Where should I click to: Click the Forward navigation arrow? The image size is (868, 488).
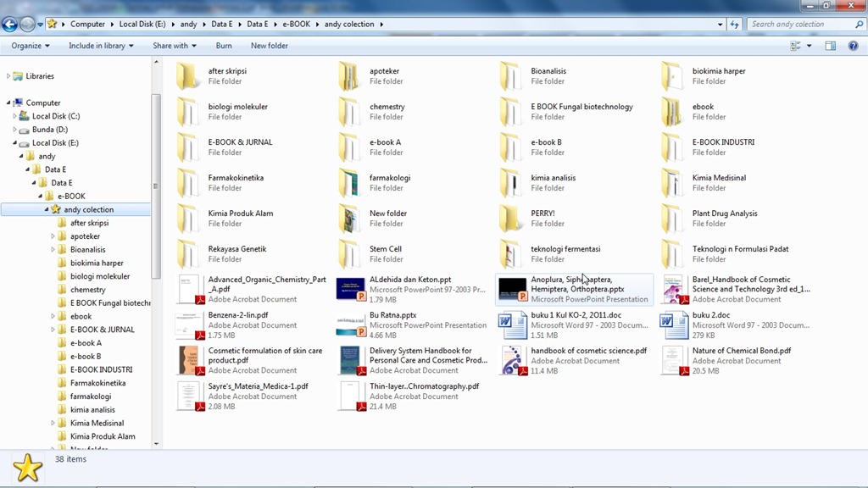(26, 25)
